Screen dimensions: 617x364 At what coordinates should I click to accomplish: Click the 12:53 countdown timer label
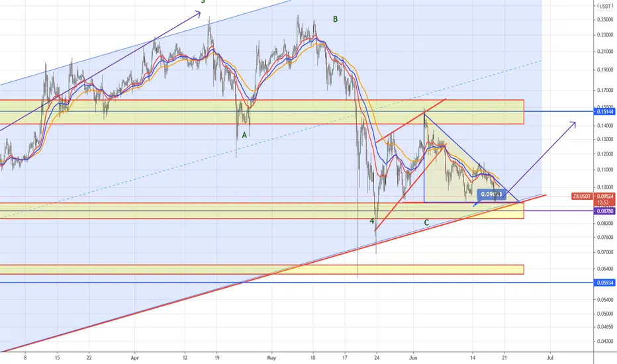(x=603, y=203)
